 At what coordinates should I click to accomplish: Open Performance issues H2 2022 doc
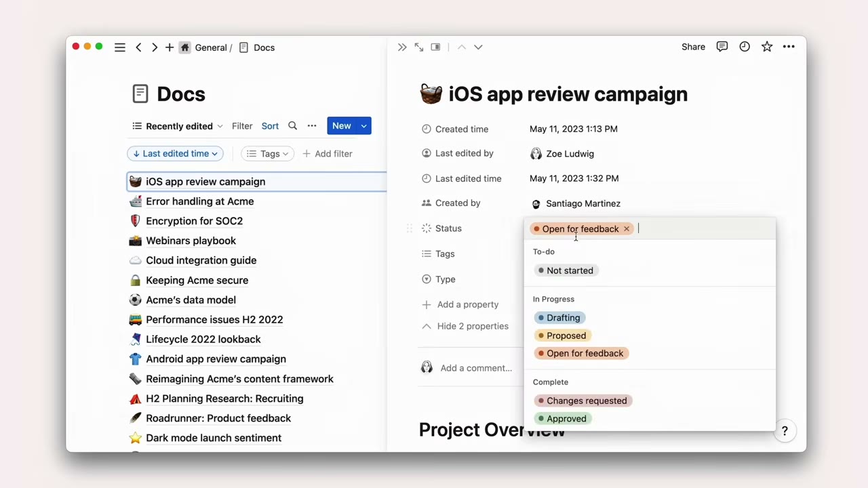214,319
